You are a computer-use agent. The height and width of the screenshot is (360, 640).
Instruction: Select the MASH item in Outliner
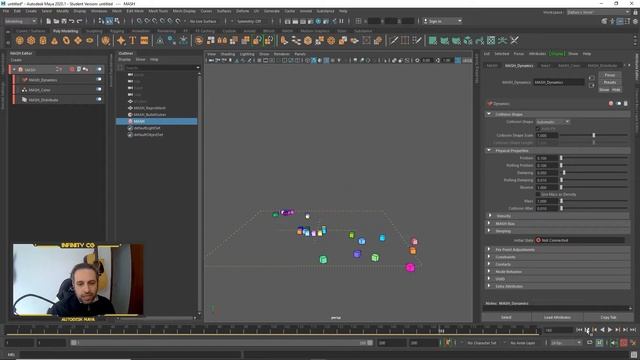pos(157,121)
